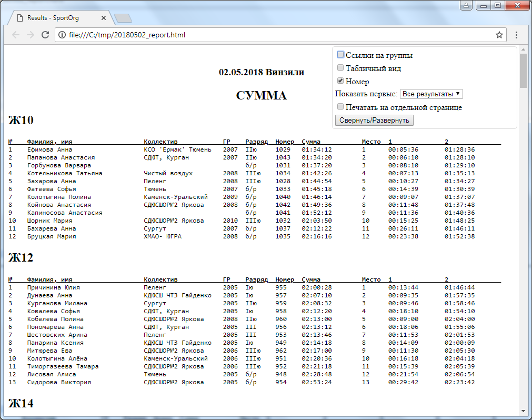Click the time 00:13:44

pyautogui.click(x=404, y=287)
